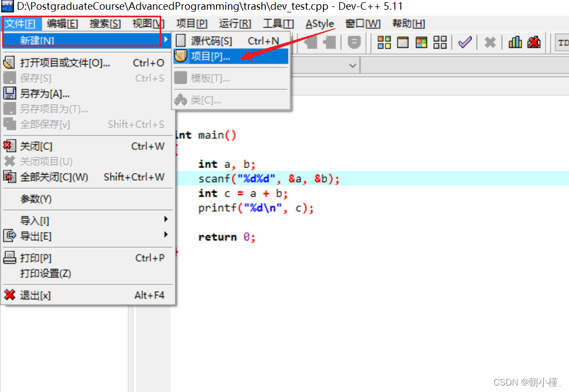Click the red X icon beside 退出[x]
Viewport: 569px width, 392px height.
tap(9, 295)
